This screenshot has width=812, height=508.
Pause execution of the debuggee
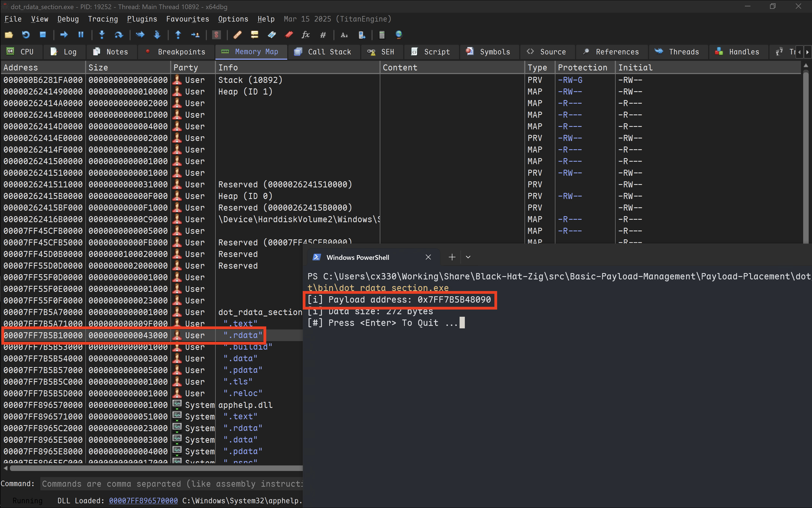click(x=81, y=35)
